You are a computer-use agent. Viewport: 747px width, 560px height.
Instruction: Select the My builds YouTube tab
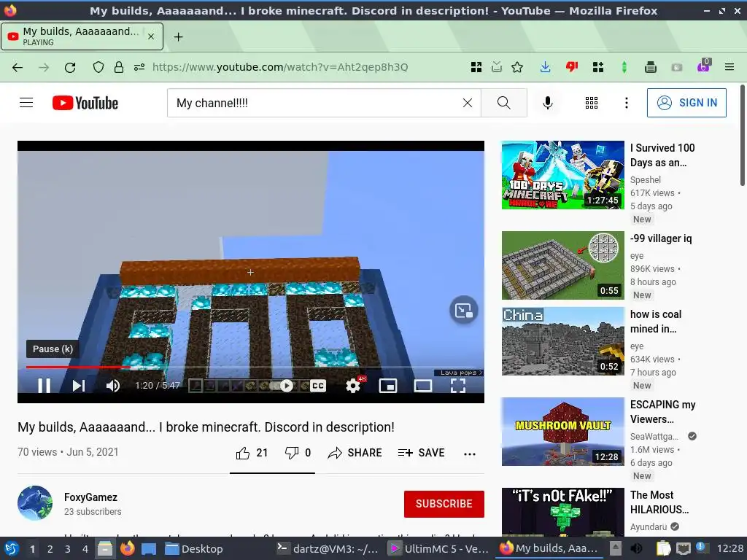click(82, 36)
